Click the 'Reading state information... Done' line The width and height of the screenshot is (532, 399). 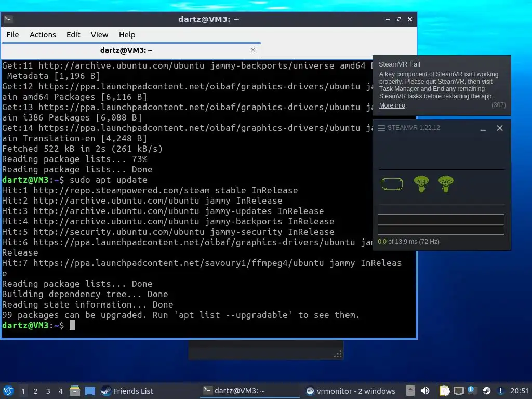click(87, 304)
